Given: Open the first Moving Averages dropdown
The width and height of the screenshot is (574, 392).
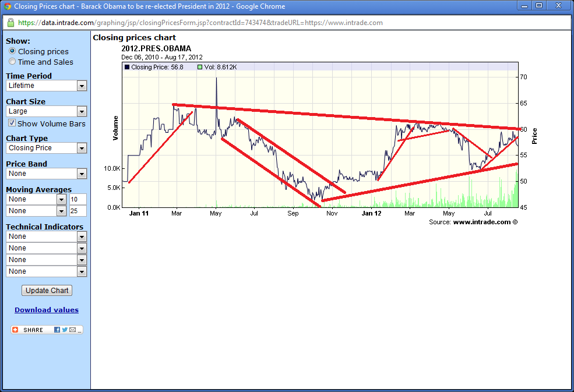Looking at the screenshot, I should pyautogui.click(x=36, y=199).
